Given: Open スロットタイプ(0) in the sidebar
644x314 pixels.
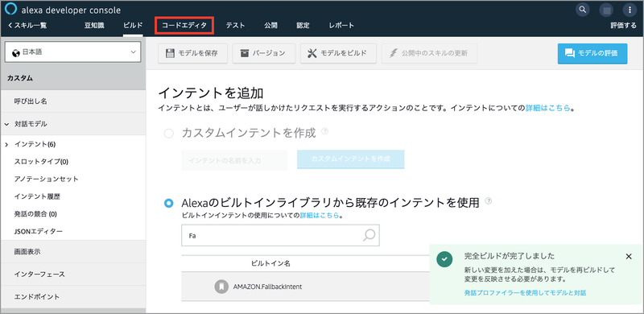Looking at the screenshot, I should [x=41, y=162].
